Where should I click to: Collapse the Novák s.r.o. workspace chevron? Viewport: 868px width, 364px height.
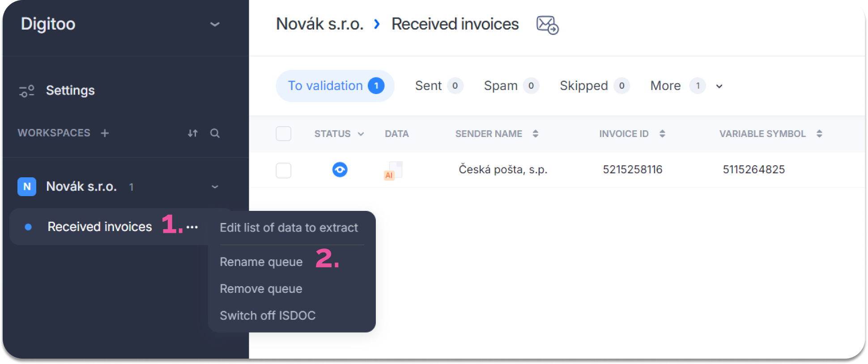coord(215,187)
